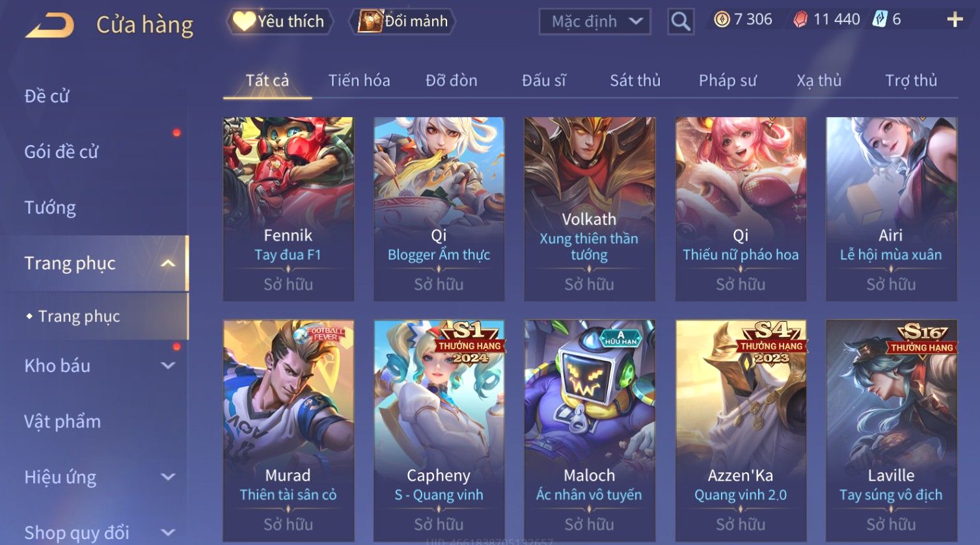Open search with the magnifier icon
This screenshot has height=545, width=980.
(681, 21)
